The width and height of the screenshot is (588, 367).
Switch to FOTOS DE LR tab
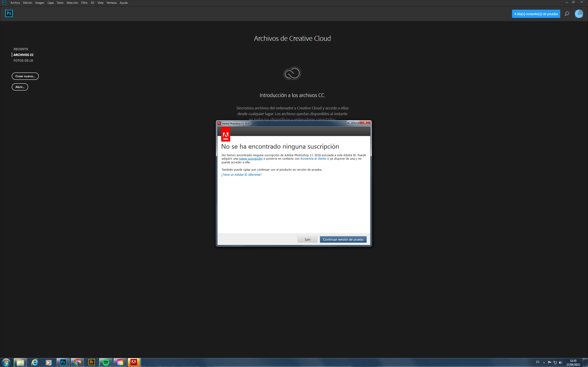pos(23,61)
